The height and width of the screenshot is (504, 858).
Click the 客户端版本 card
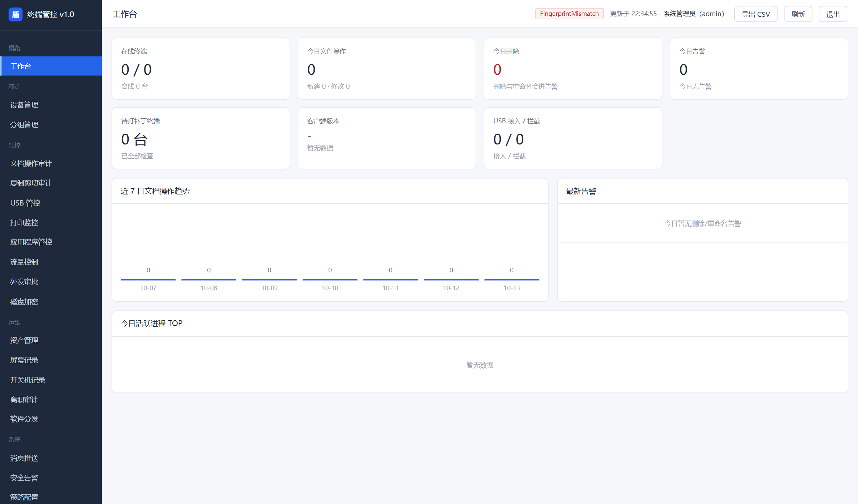pos(387,138)
